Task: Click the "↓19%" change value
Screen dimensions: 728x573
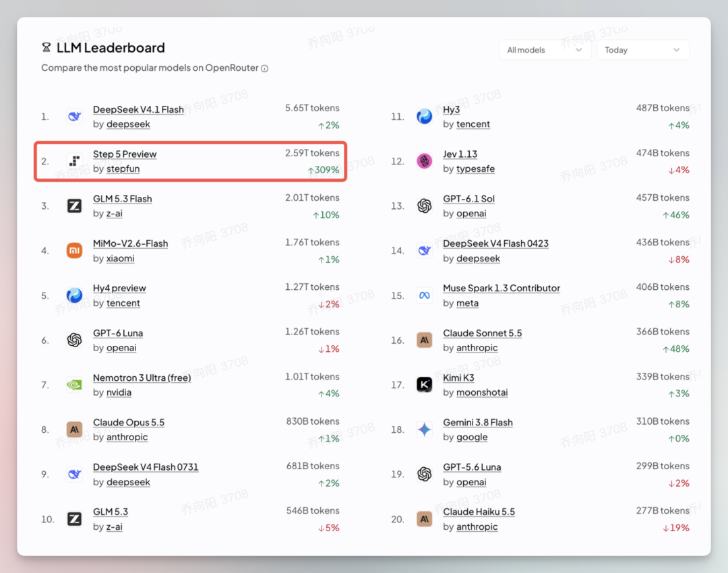Action: click(x=676, y=528)
